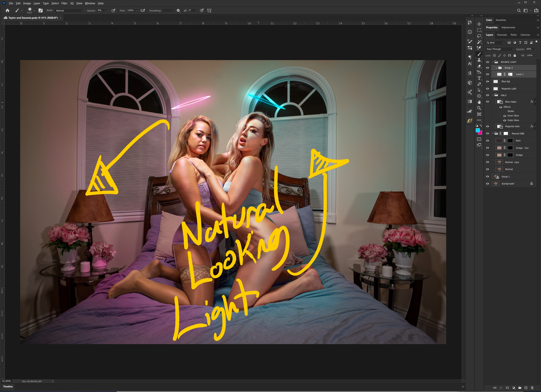Screen dimensions: 541x392
Task: Click the layer Opacity value field
Action: [x=529, y=49]
